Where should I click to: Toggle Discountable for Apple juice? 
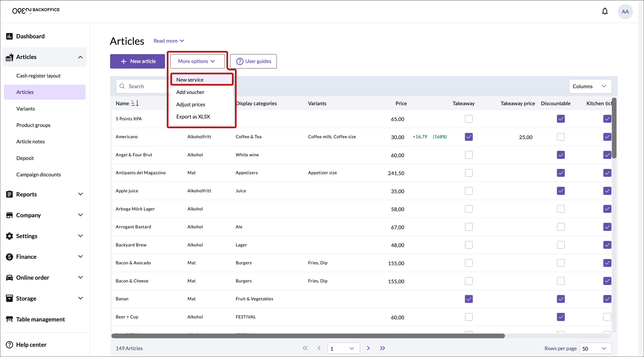[561, 191]
